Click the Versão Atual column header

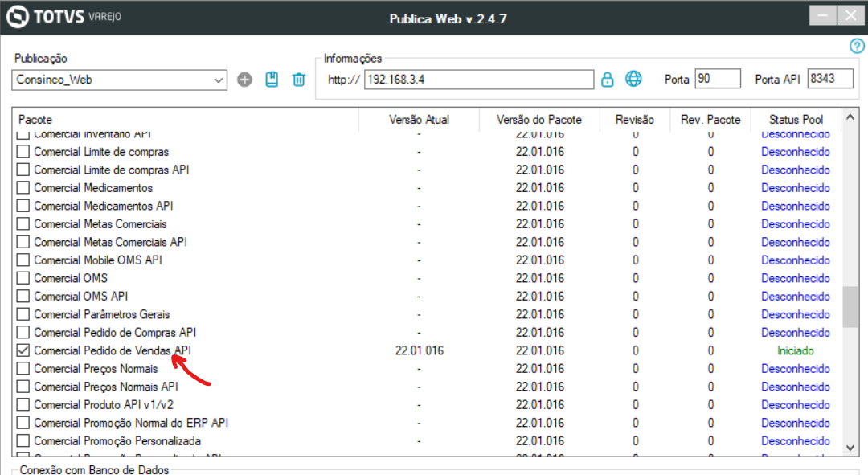pos(419,120)
